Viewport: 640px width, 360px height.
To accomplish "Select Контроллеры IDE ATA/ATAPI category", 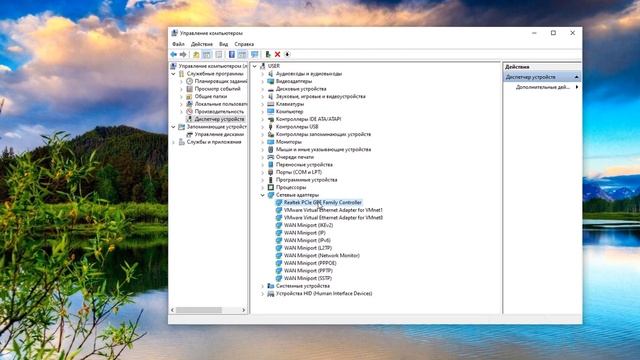I will [308, 119].
